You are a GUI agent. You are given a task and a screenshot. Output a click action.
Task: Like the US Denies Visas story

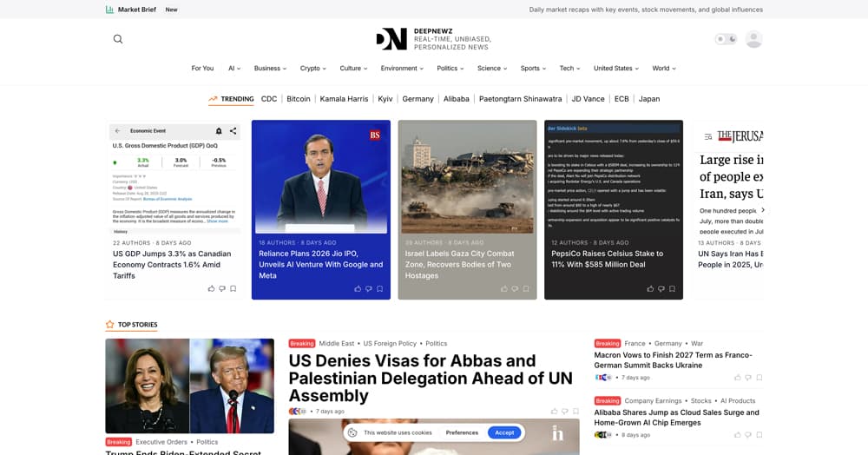click(x=554, y=412)
